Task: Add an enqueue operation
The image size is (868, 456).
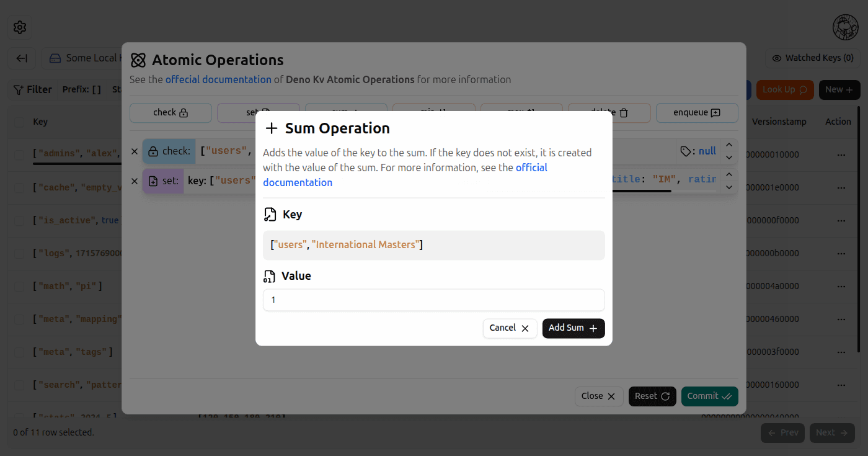Action: 697,113
